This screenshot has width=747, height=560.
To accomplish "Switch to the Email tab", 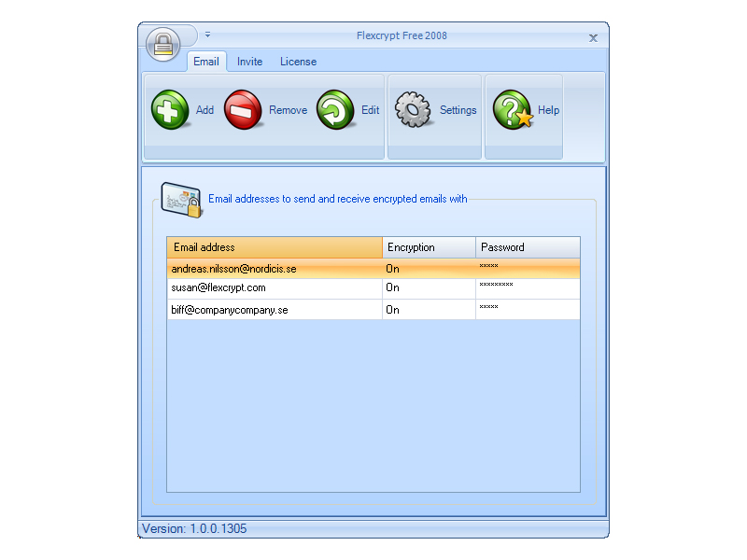I will click(x=206, y=62).
